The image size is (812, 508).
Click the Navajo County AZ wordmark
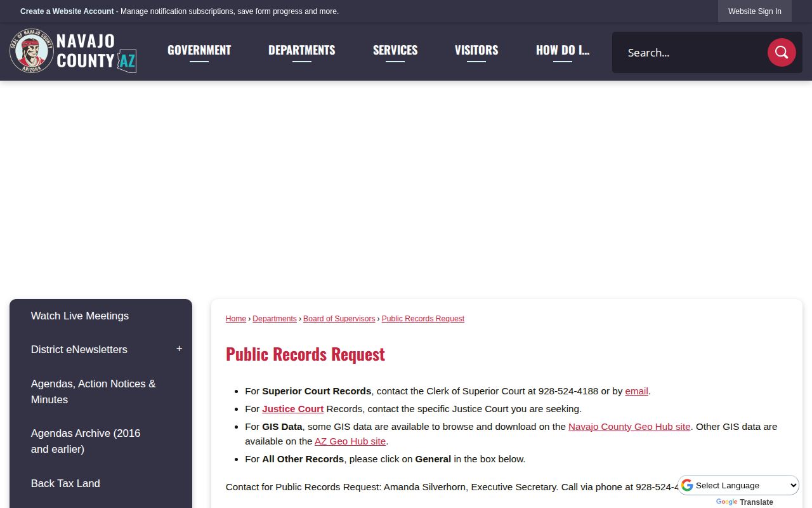pos(96,51)
